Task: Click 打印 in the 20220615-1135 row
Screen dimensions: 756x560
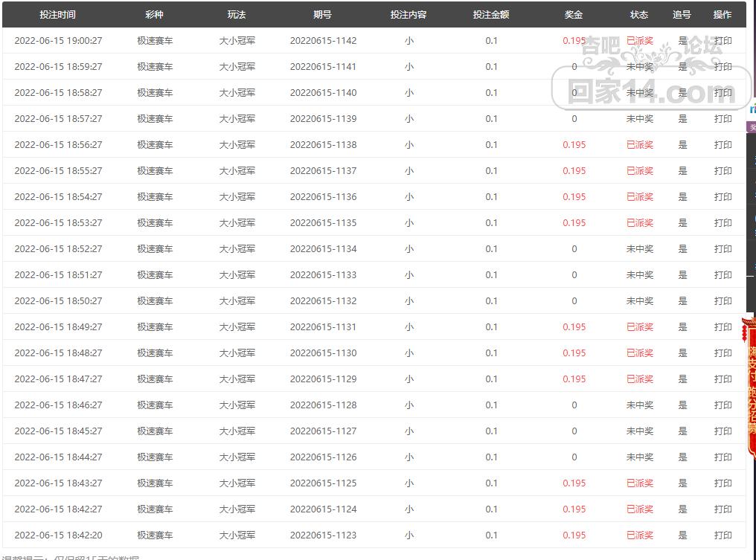Action: [723, 222]
